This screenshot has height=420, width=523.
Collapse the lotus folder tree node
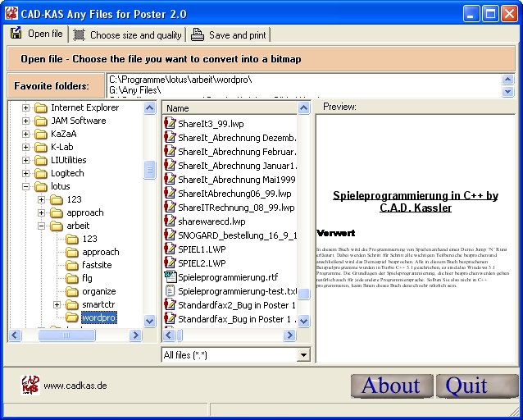(26, 186)
